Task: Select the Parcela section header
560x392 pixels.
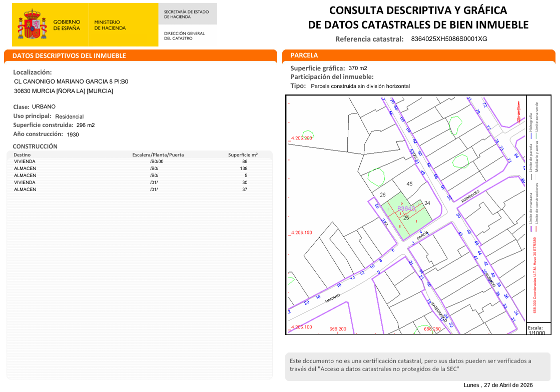Action: point(304,55)
